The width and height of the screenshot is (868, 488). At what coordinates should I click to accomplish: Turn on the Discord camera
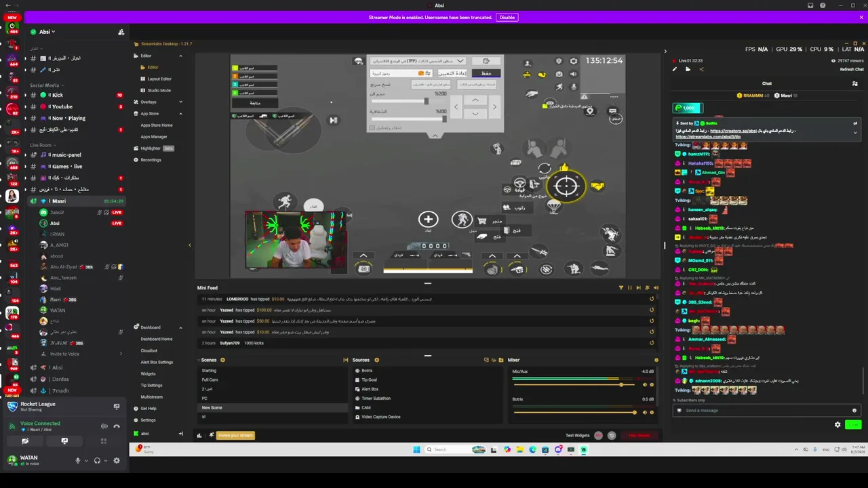[25, 441]
